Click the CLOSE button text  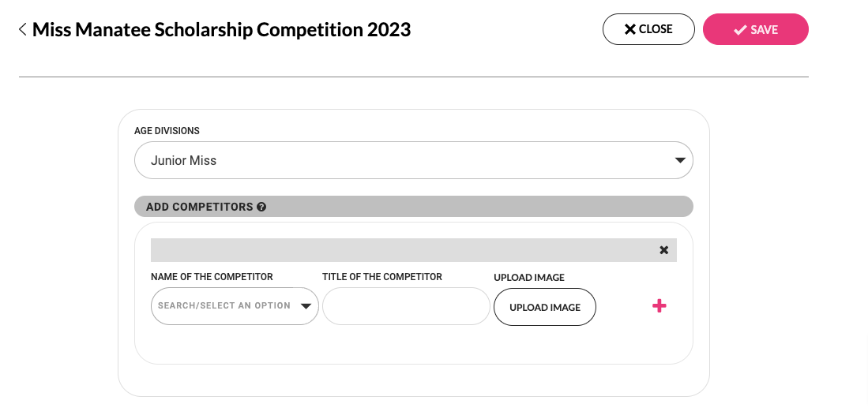(656, 29)
